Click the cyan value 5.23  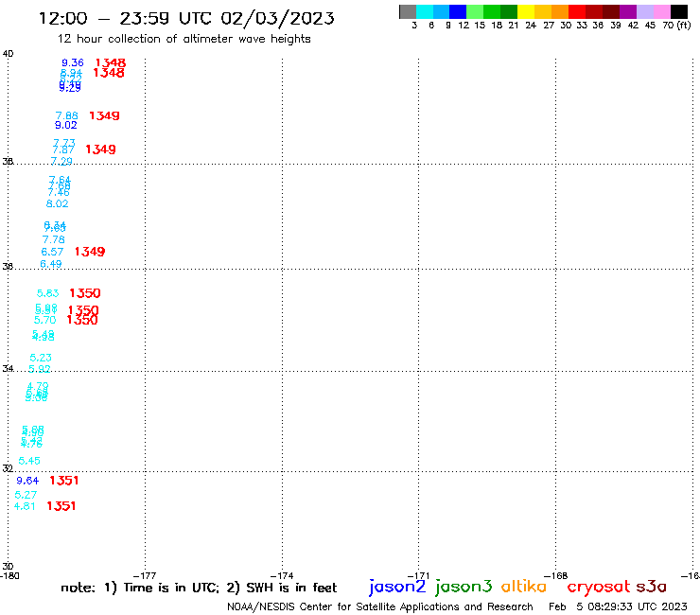click(x=41, y=358)
